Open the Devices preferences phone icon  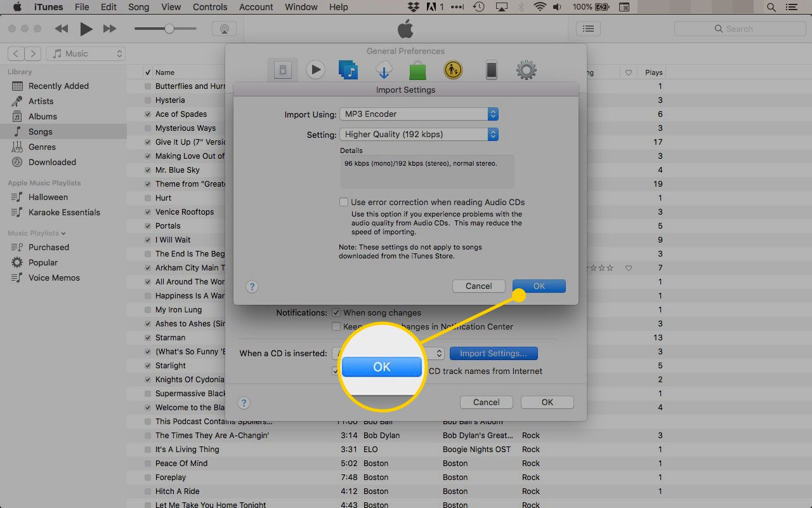[x=492, y=70]
